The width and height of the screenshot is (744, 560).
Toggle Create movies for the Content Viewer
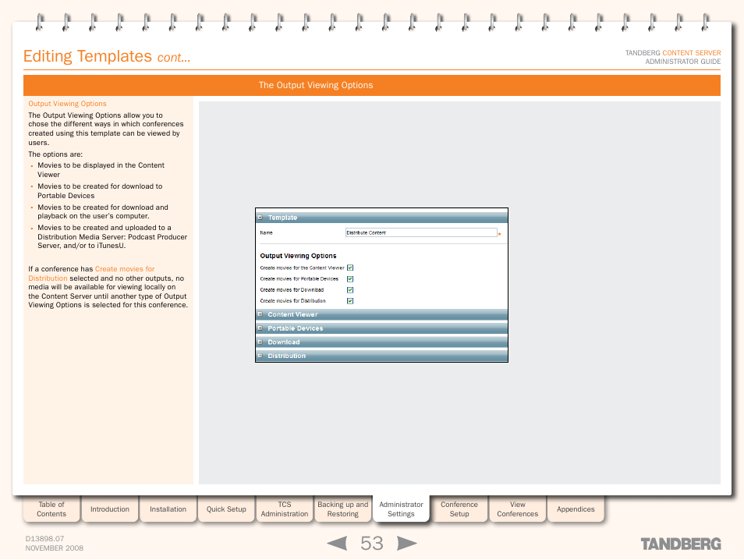[350, 268]
